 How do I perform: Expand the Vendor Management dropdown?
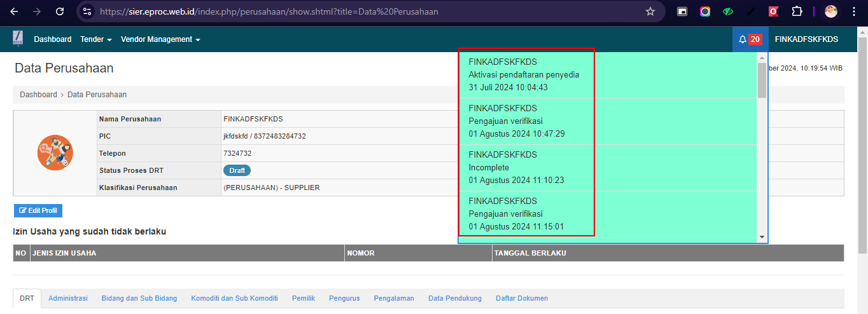coord(160,39)
